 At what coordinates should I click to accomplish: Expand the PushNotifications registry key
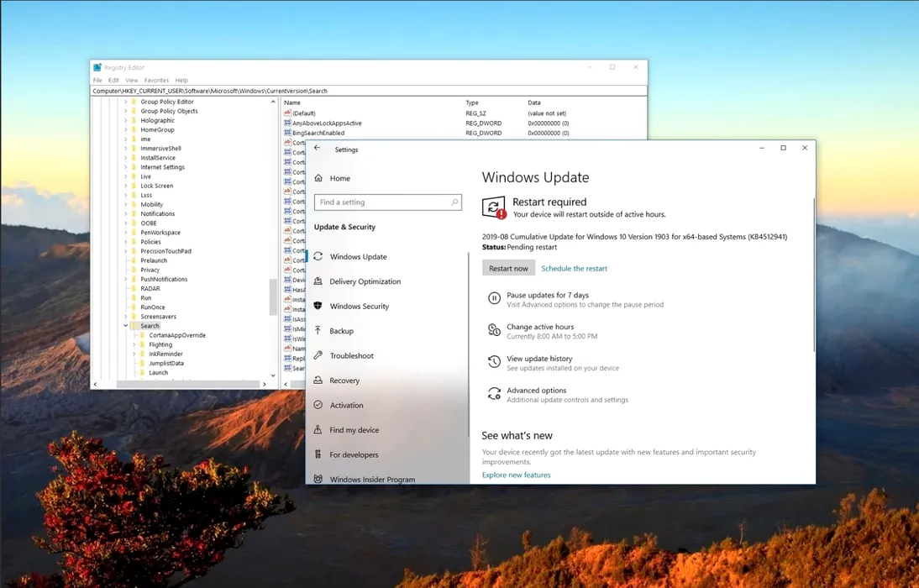click(x=125, y=280)
